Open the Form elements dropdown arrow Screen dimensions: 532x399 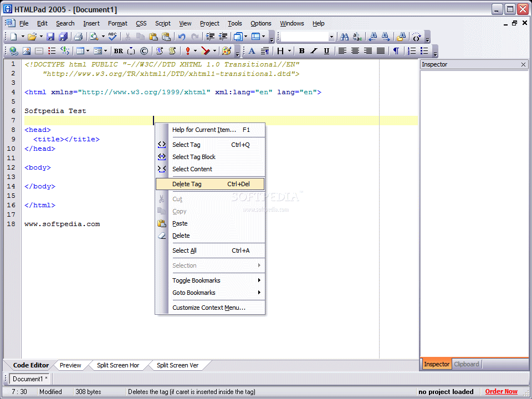point(105,51)
